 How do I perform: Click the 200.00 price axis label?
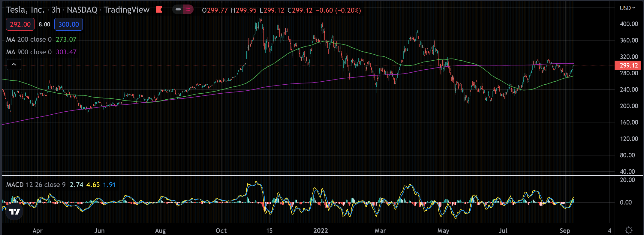click(x=629, y=106)
